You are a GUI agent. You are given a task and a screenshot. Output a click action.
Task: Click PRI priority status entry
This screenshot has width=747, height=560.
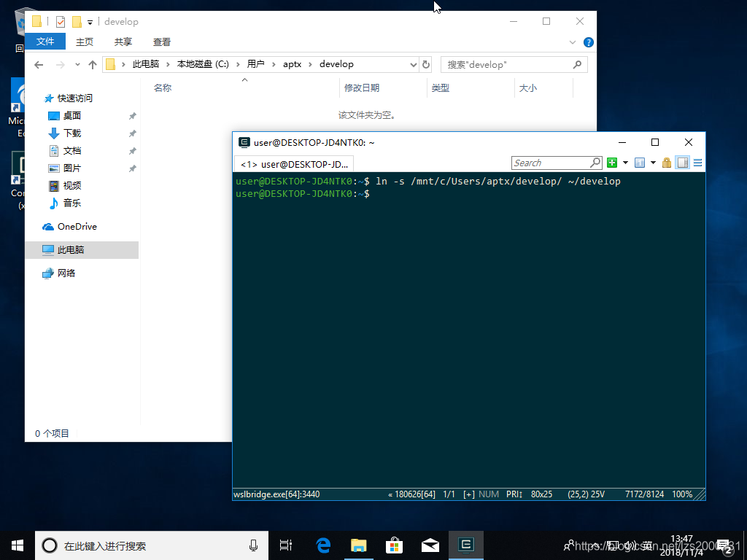coord(514,494)
